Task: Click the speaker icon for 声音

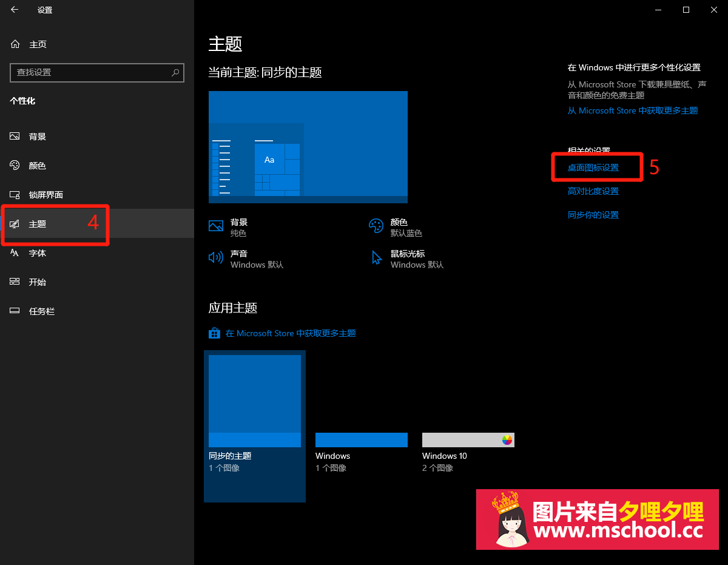Action: coord(216,257)
